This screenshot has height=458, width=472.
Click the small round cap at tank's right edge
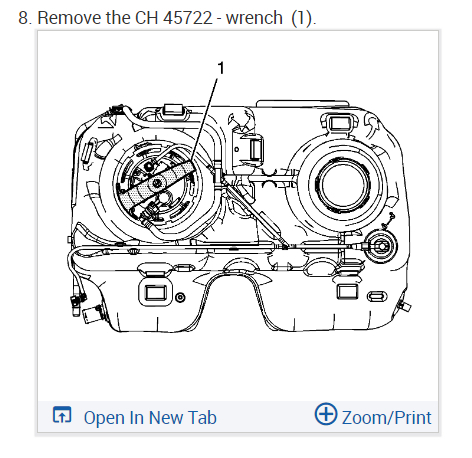(381, 247)
